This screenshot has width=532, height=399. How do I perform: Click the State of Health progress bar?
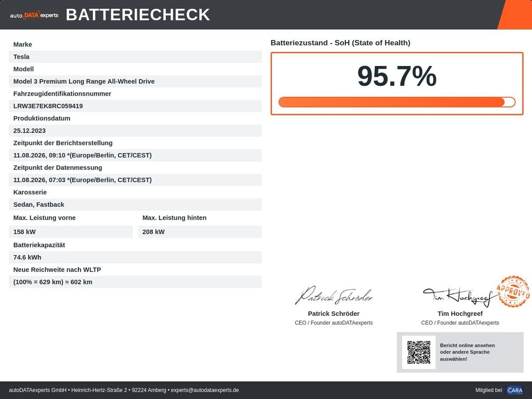click(x=396, y=102)
